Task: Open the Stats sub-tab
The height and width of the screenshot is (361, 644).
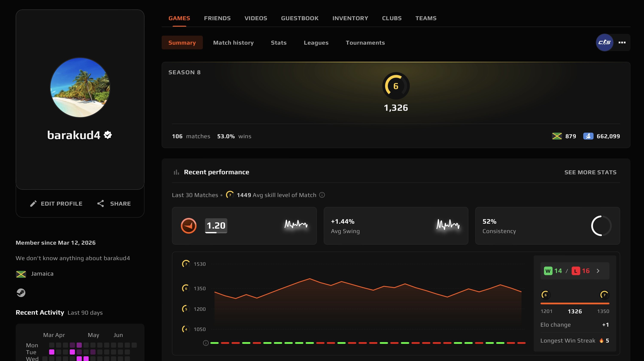Action: point(278,42)
